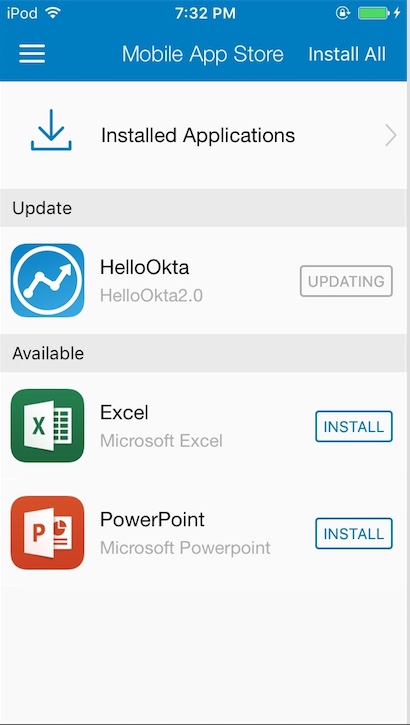This screenshot has height=725, width=410.
Task: Click the UPDATING button for HelloOkta
Action: [346, 281]
